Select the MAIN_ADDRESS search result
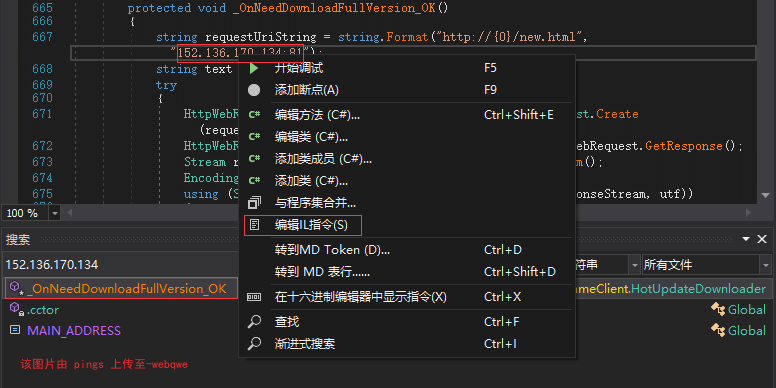The height and width of the screenshot is (388, 776). click(x=74, y=331)
